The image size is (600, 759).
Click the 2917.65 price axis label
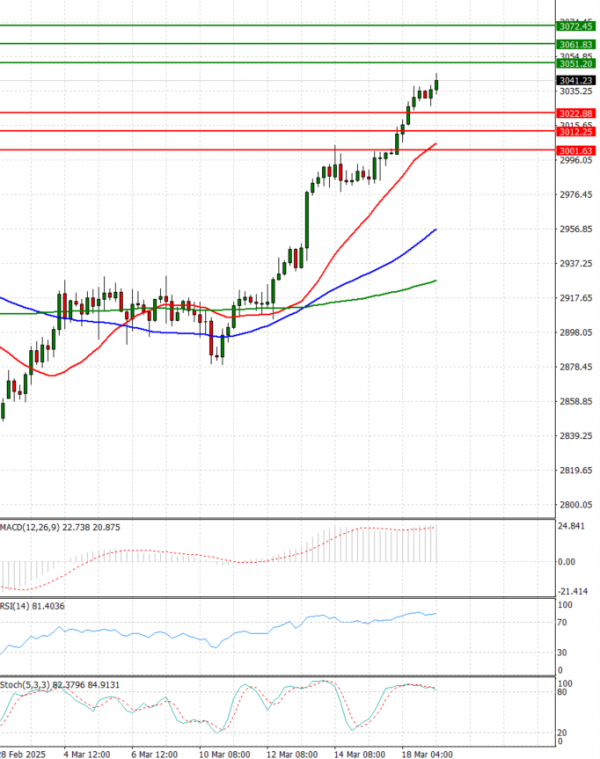coord(576,298)
